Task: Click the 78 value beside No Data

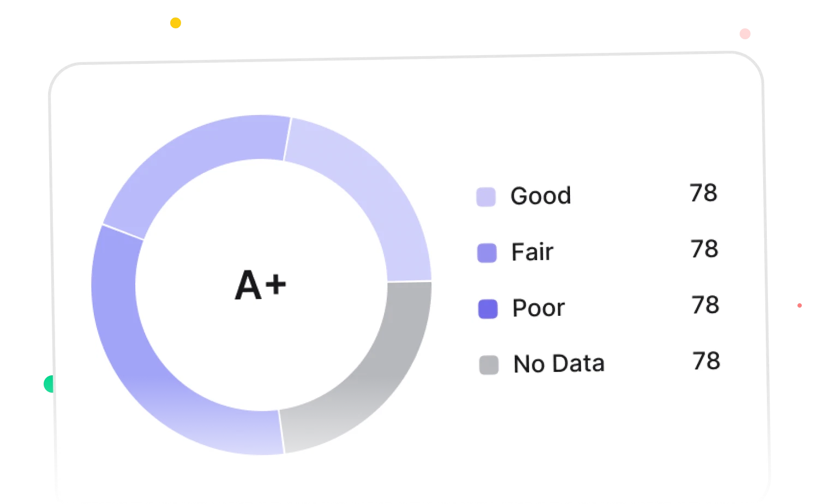Action: 707,361
